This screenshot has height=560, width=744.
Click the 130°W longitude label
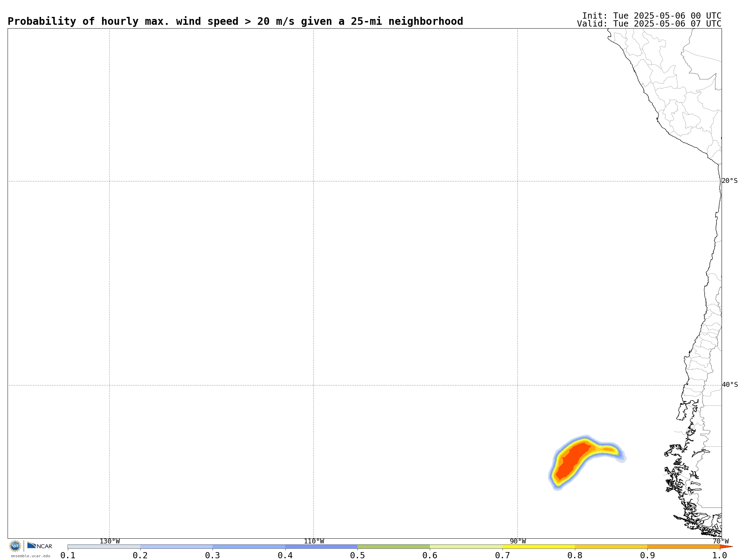pyautogui.click(x=110, y=541)
